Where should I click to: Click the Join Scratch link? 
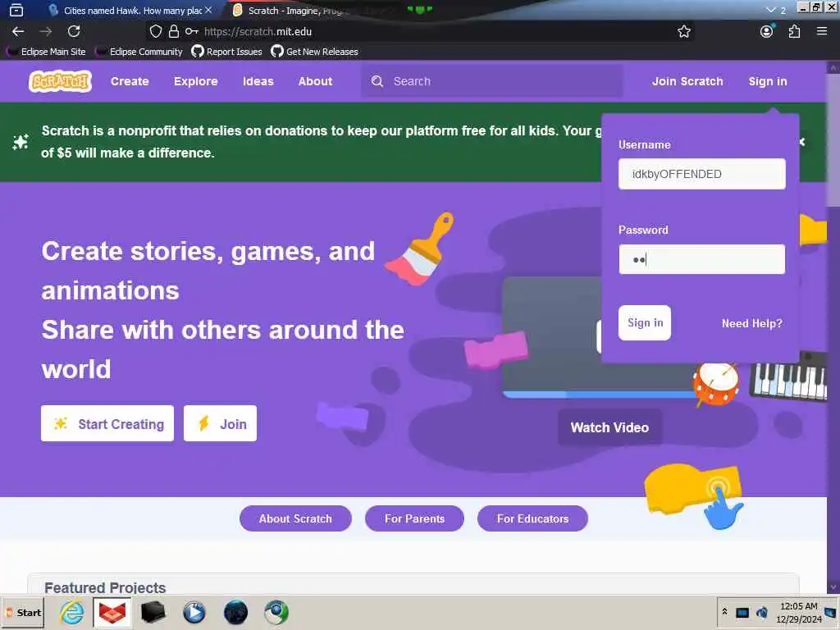(x=687, y=81)
